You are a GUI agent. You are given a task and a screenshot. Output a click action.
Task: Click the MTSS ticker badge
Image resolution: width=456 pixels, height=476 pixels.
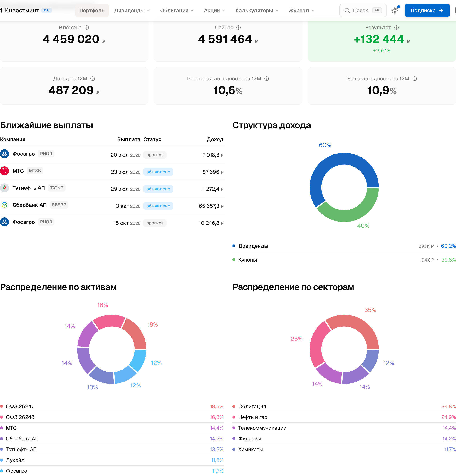click(x=35, y=171)
